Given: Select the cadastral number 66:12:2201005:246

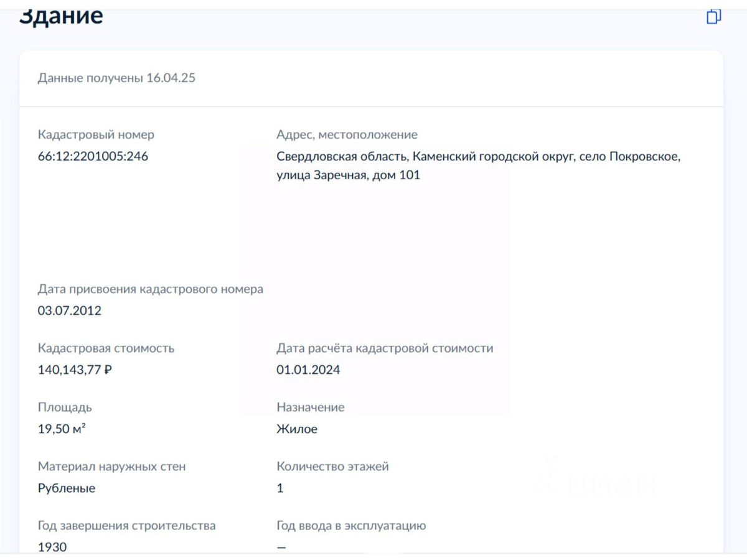Looking at the screenshot, I should tap(93, 156).
